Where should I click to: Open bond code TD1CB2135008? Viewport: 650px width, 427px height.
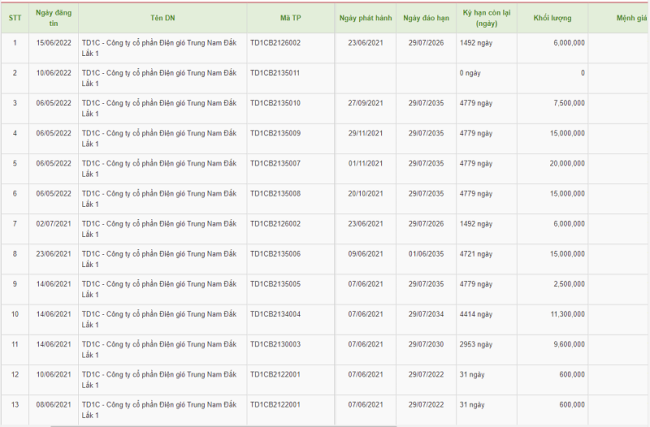click(275, 193)
